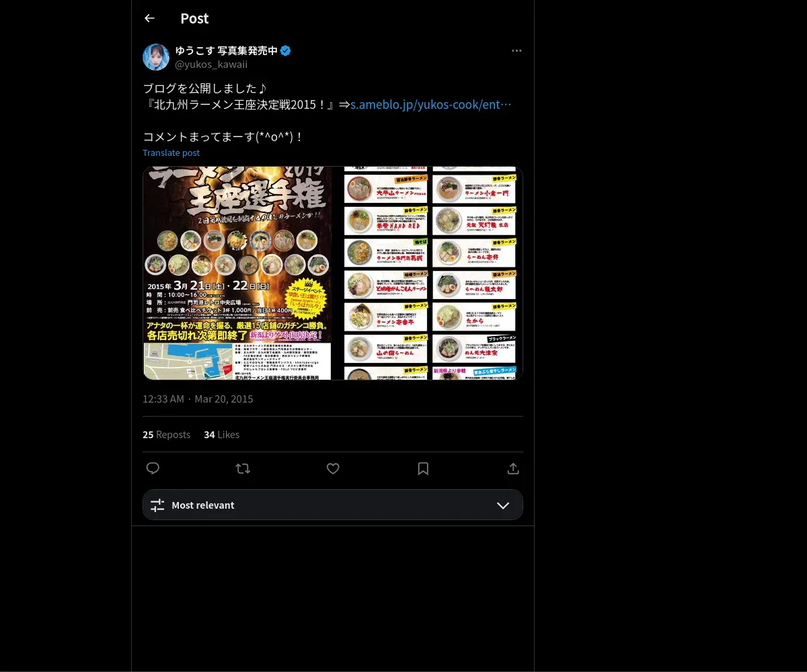Image resolution: width=807 pixels, height=672 pixels.
Task: Repost this post using the retweet icon
Action: pos(243,468)
